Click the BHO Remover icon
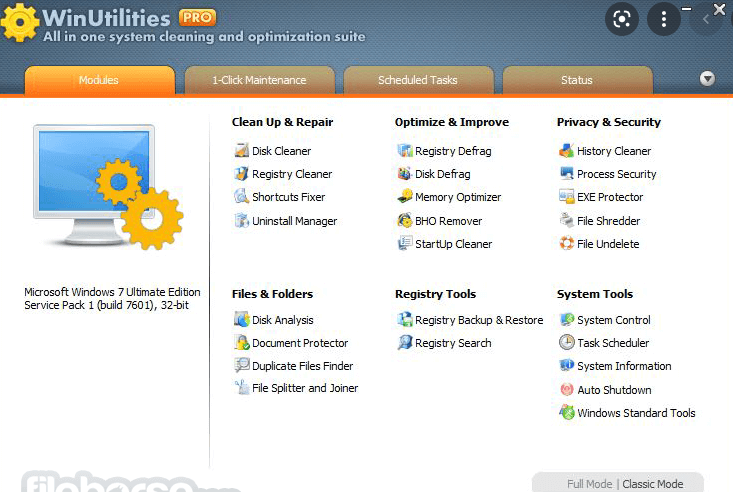733x492 pixels. click(404, 220)
